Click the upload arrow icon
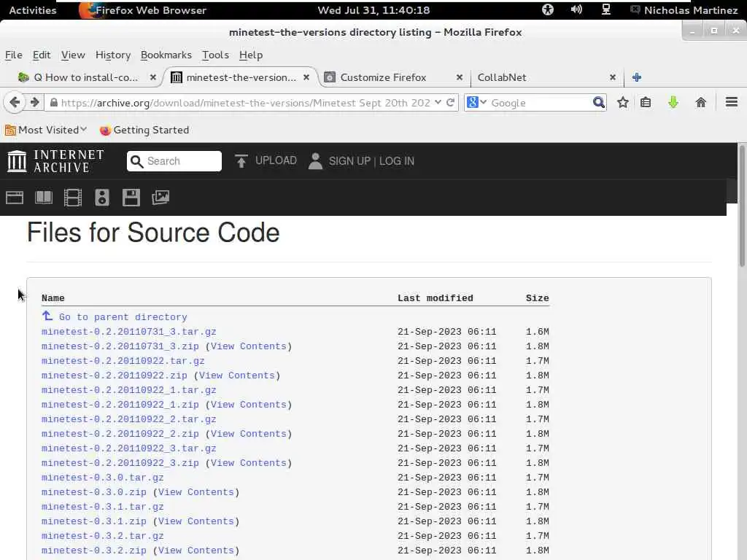 point(241,161)
